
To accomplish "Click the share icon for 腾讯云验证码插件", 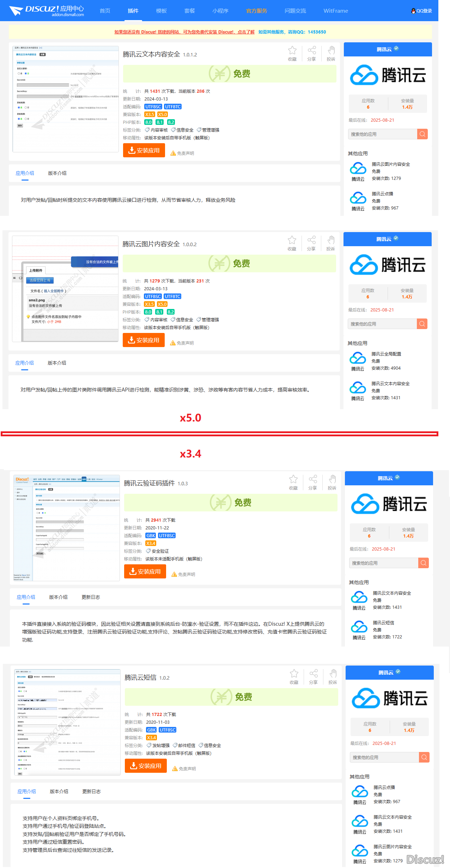I will (313, 479).
